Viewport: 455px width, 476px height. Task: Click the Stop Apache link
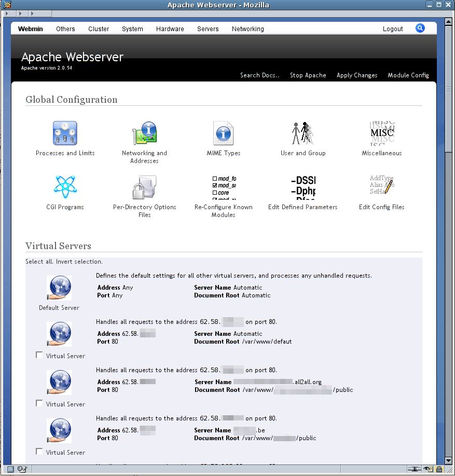(308, 75)
